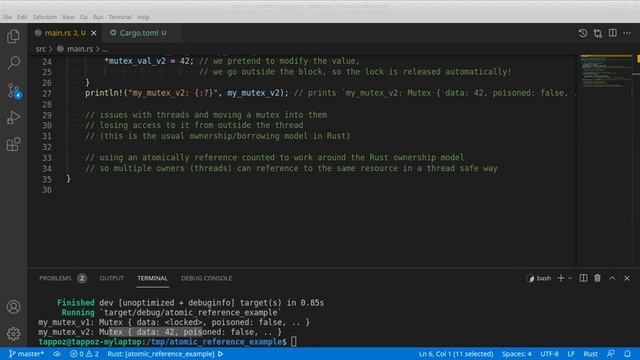This screenshot has height=360, width=640.
Task: Click the terminal prompt input cursor
Action: (293, 342)
